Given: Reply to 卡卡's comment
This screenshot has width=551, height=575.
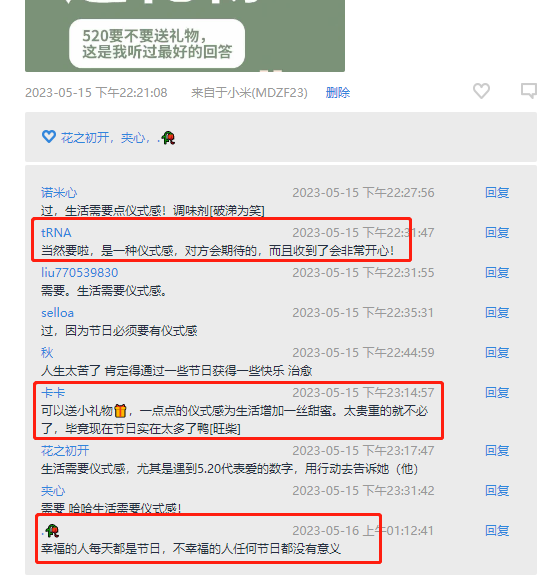Looking at the screenshot, I should [497, 393].
